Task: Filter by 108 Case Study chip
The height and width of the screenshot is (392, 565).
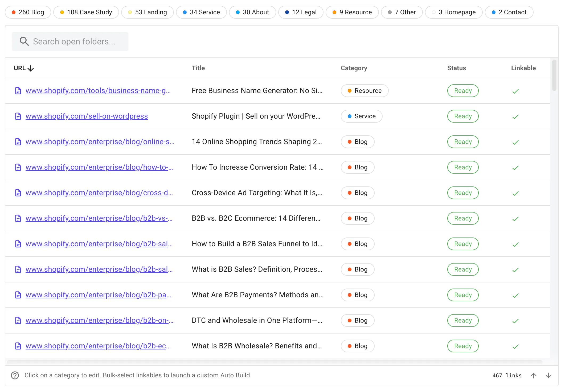Action: (86, 12)
